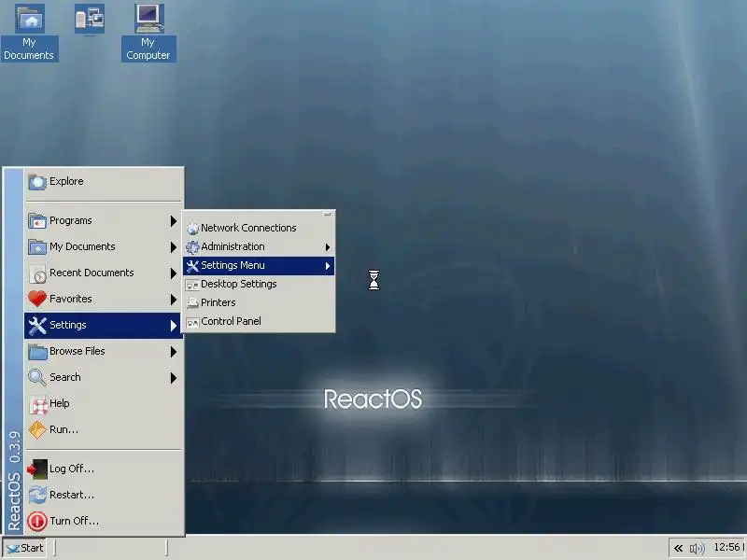This screenshot has height=560, width=747.
Task: Click the Printers icon
Action: pyautogui.click(x=192, y=302)
